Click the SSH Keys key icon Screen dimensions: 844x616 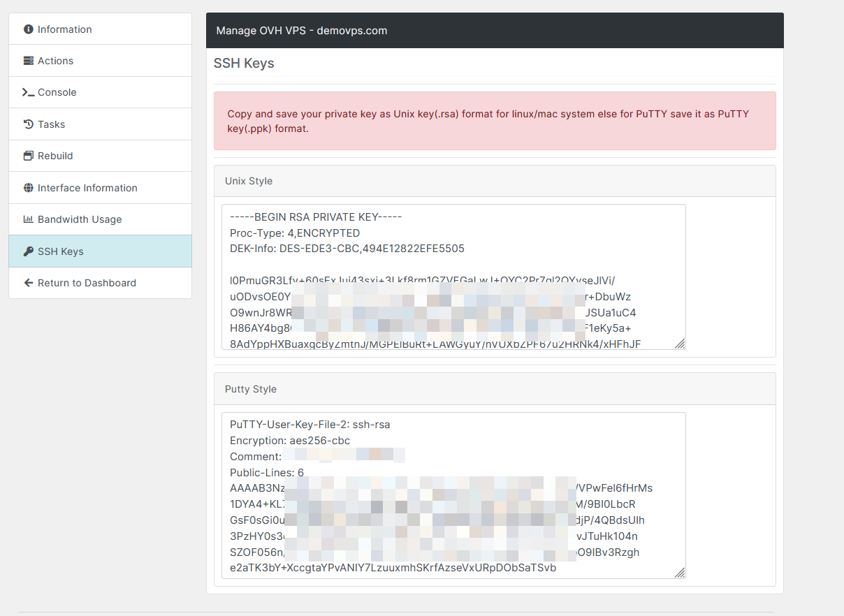coord(29,251)
